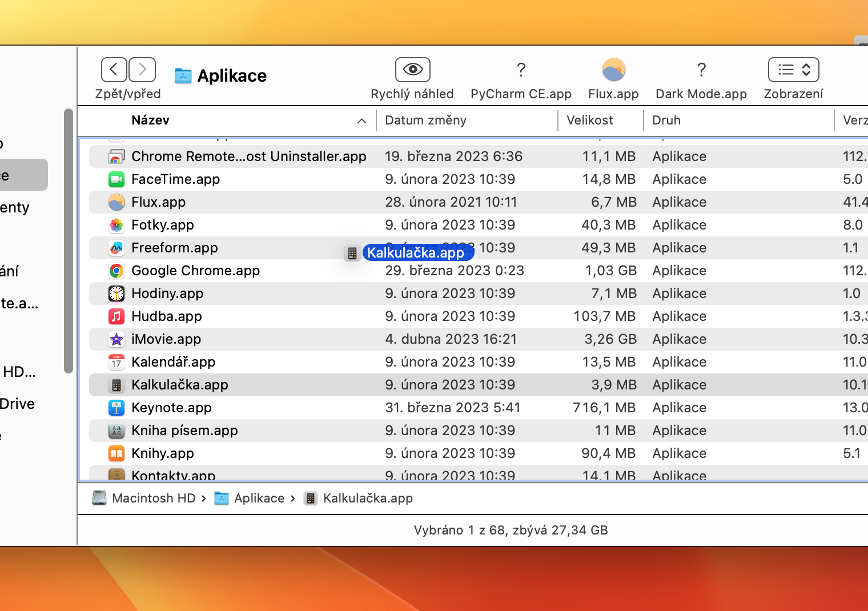Select the Kontakty.app icon
This screenshot has height=611, width=868.
[x=116, y=474]
